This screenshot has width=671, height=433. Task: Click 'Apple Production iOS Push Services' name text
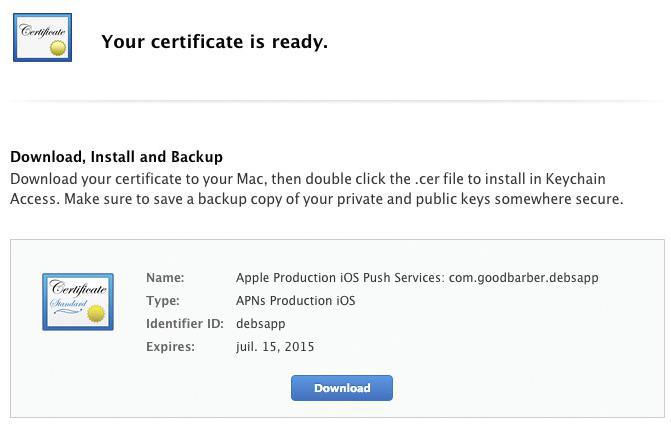coord(338,278)
